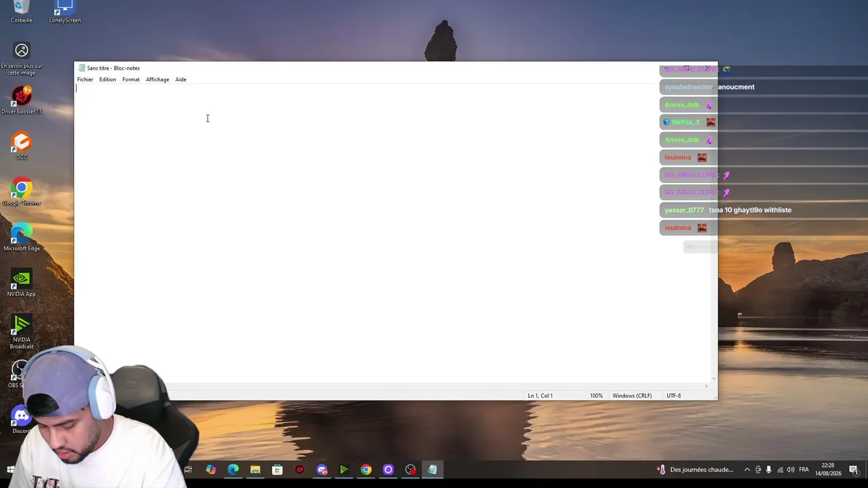
Task: Click the UTF-8 encoding status entry
Action: coord(673,396)
